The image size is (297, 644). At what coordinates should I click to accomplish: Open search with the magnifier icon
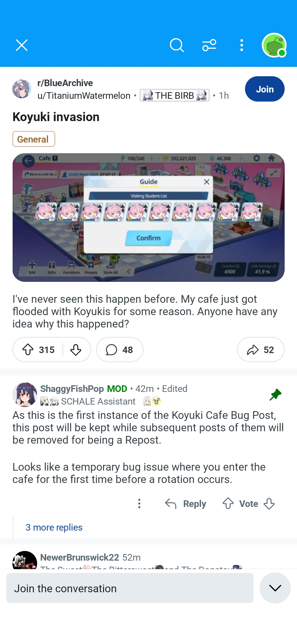pyautogui.click(x=177, y=45)
